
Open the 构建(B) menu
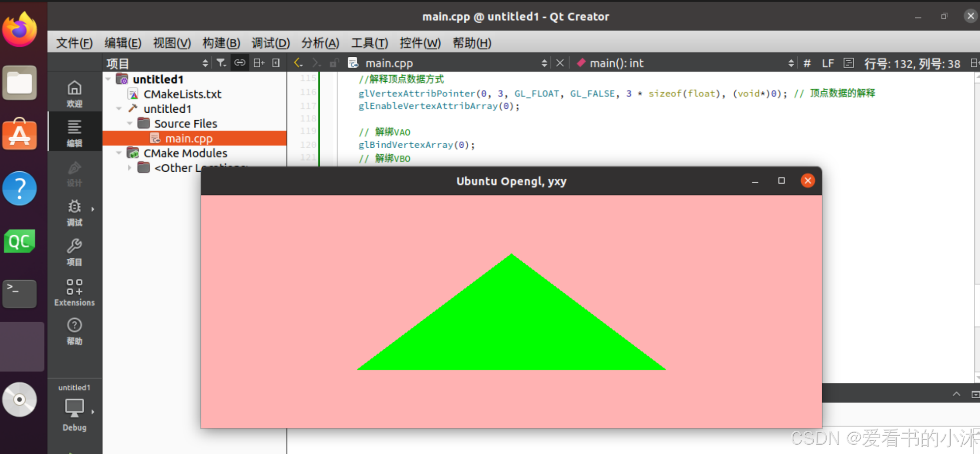[x=221, y=43]
